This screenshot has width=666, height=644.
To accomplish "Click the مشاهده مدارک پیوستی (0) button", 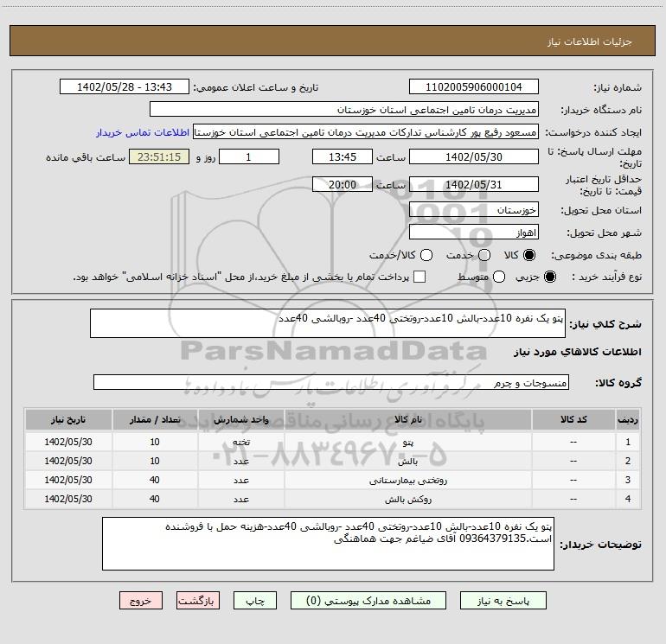I will click(x=368, y=601).
